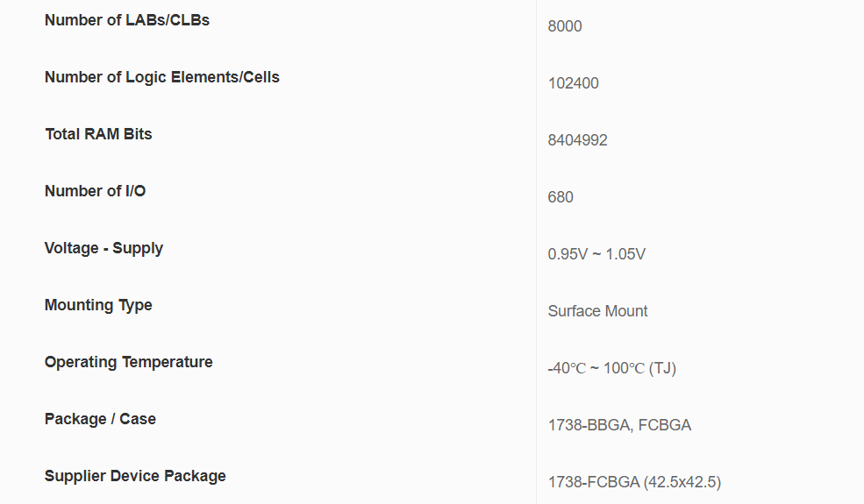Click the 'Total RAM Bits' label
The image size is (864, 504).
click(x=98, y=134)
